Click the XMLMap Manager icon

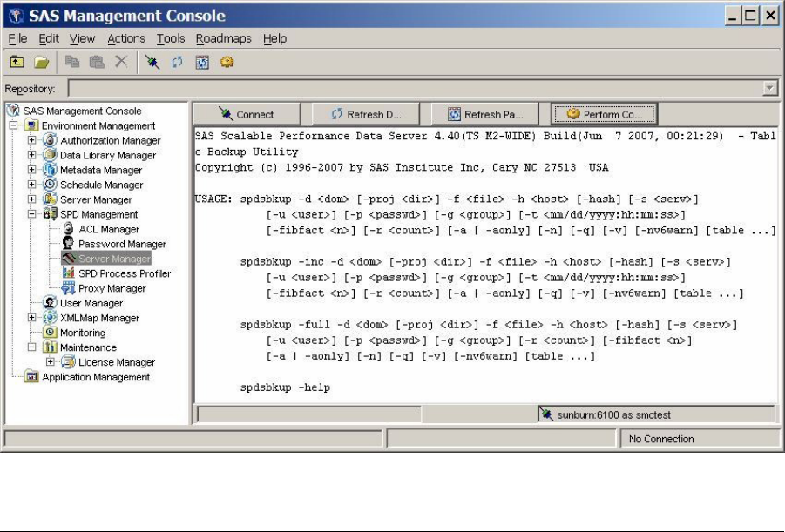click(50, 318)
